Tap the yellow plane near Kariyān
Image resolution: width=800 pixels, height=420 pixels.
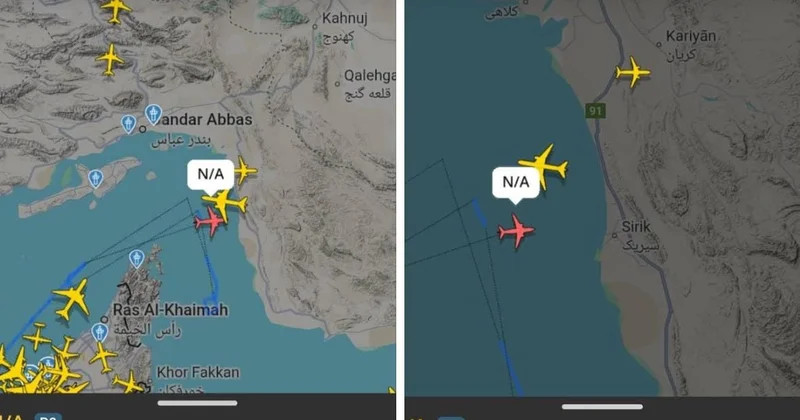tap(633, 72)
